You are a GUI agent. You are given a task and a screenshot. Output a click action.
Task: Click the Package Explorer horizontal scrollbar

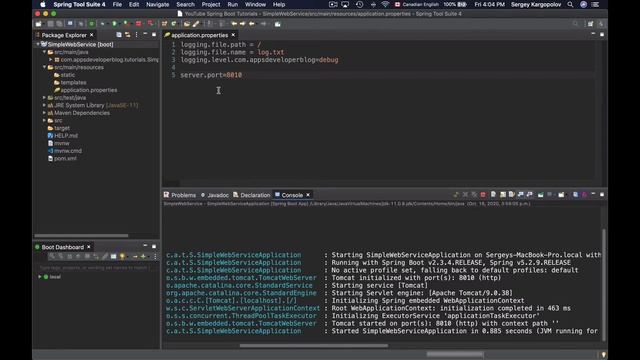81,236
